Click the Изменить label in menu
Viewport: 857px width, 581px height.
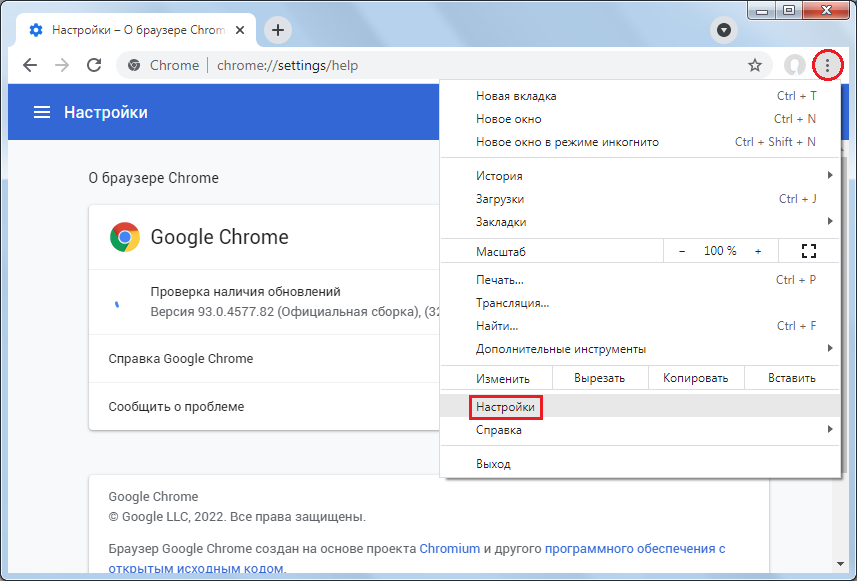click(503, 378)
